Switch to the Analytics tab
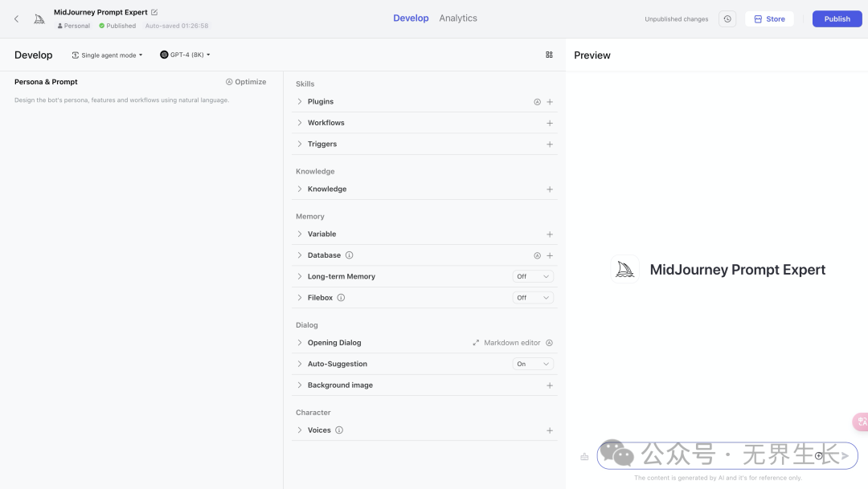Viewport: 868px width, 489px height. pyautogui.click(x=458, y=18)
